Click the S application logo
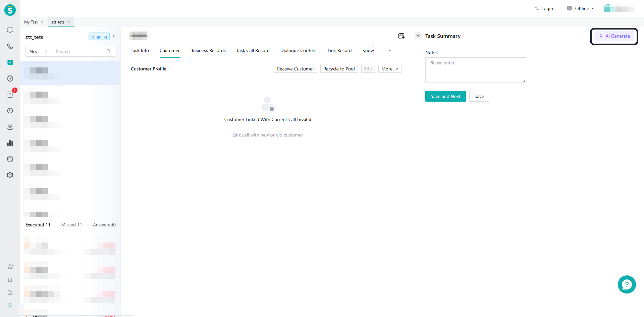This screenshot has width=644, height=317. (x=10, y=10)
